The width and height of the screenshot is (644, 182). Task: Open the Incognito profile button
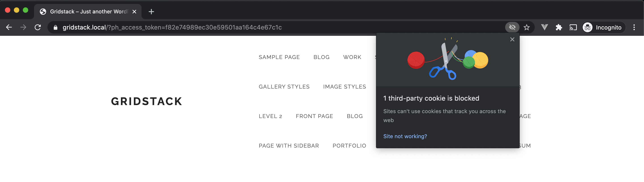pos(603,27)
